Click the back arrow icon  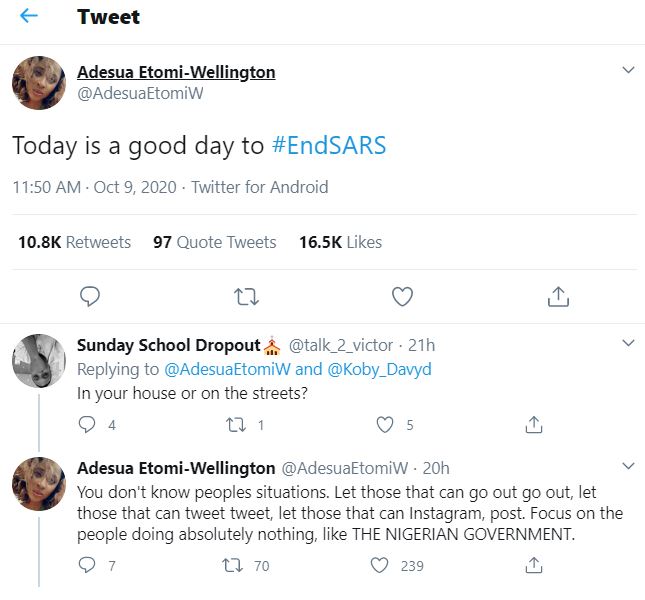pos(29,17)
